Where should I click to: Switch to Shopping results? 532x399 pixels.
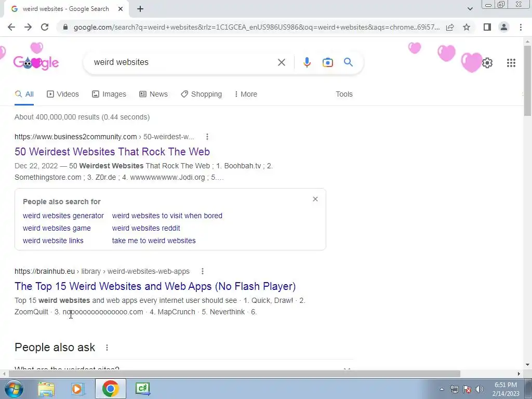[201, 95]
